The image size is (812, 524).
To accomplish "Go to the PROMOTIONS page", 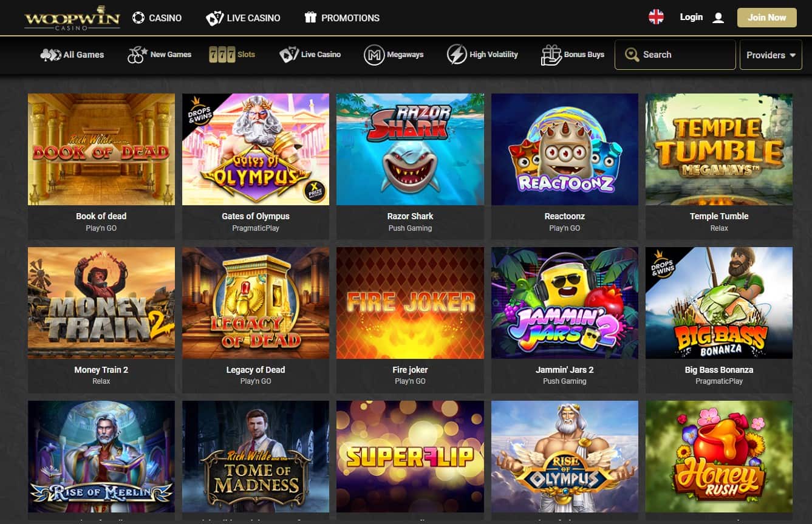I will pos(342,18).
